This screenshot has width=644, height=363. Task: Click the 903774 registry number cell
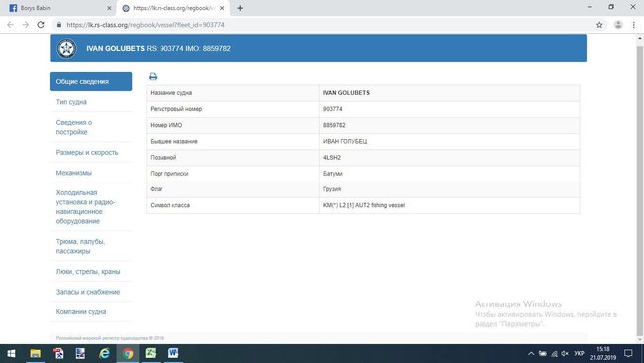[450, 109]
